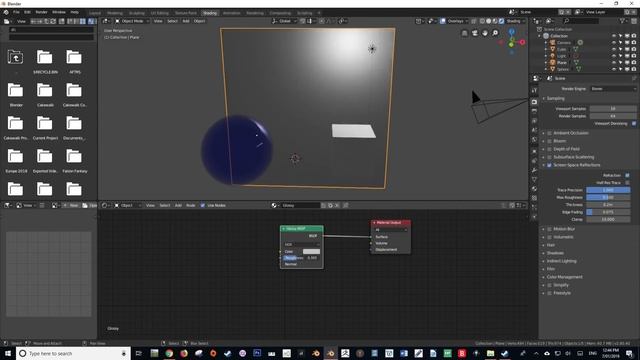Click the viewport View menu button
Viewport: 640px width, 360px height.
pos(158,21)
